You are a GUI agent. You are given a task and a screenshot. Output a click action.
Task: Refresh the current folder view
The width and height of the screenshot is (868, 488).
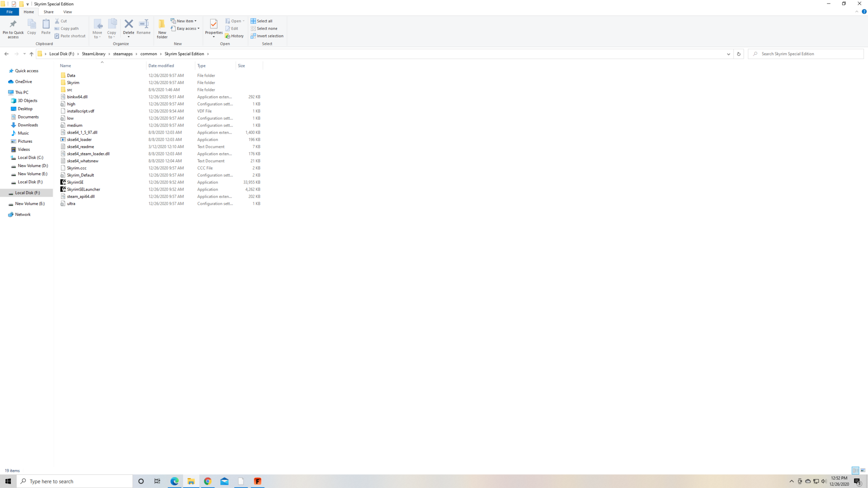tap(739, 54)
